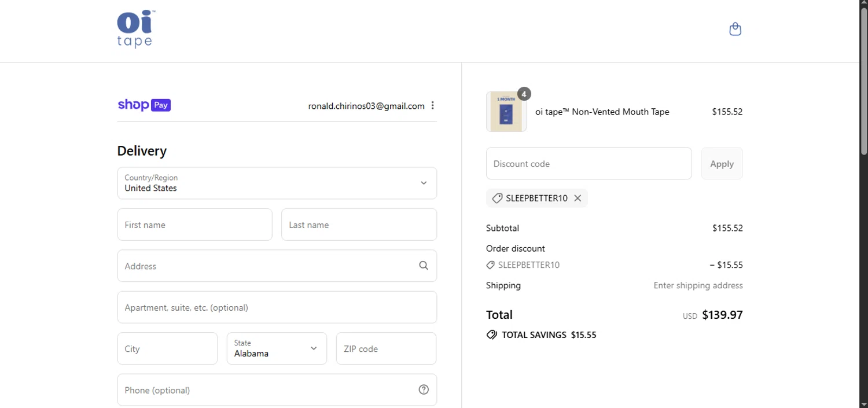The height and width of the screenshot is (408, 868).
Task: Open the account options three-dot menu
Action: click(x=433, y=105)
